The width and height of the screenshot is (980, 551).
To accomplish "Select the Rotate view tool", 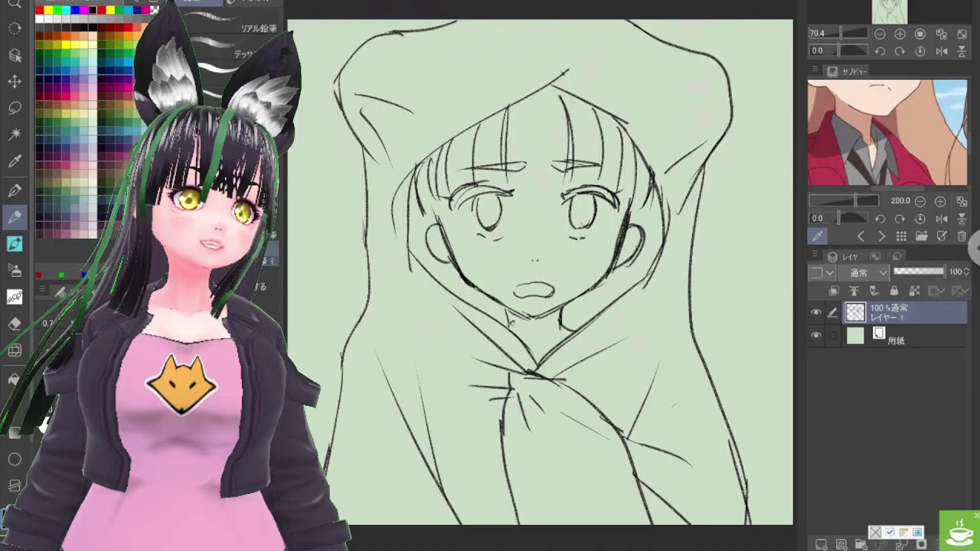I will [14, 29].
